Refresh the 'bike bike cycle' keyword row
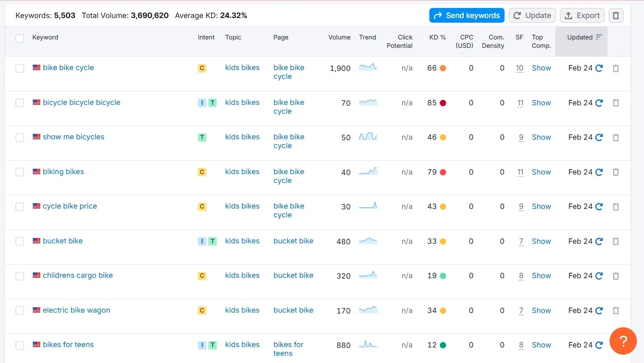The width and height of the screenshot is (644, 363). point(599,68)
